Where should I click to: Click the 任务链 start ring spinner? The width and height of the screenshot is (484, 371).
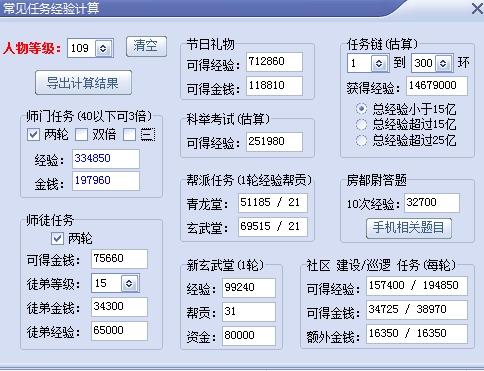pyautogui.click(x=379, y=63)
